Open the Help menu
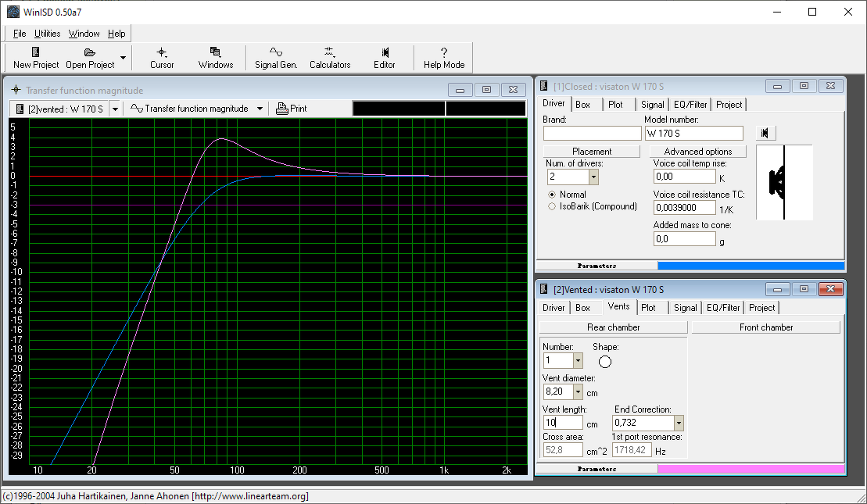867x504 pixels. click(116, 33)
